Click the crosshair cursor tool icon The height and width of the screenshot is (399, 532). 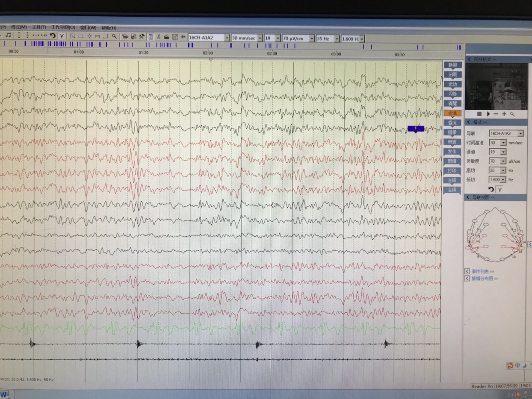click(89, 37)
